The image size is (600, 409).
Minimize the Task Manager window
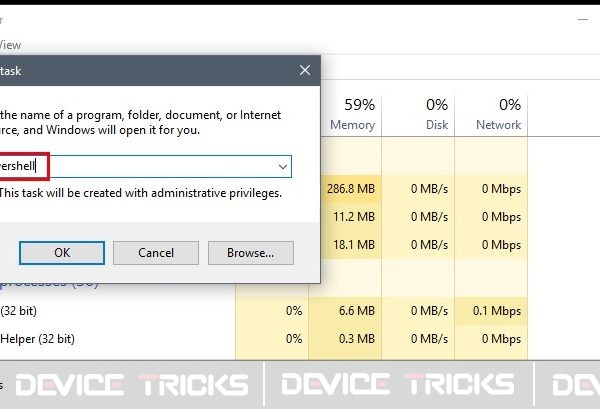[583, 19]
